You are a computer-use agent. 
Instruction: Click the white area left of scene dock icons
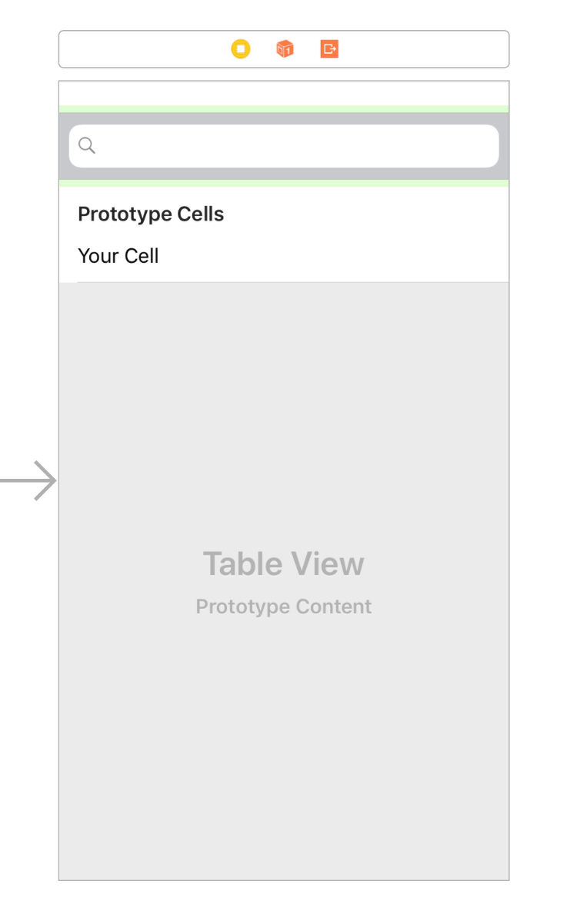[x=138, y=48]
